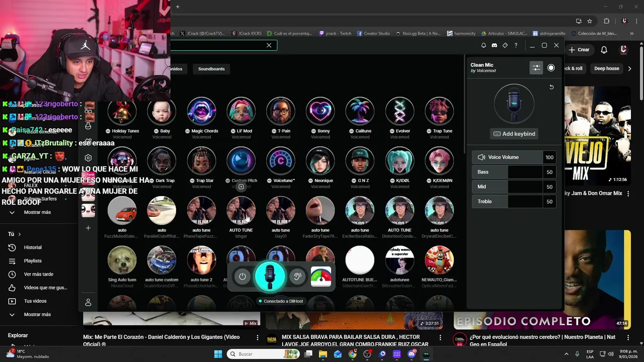Open the Voicemod coupon ticket icon
644x362 pixels.
point(505,45)
